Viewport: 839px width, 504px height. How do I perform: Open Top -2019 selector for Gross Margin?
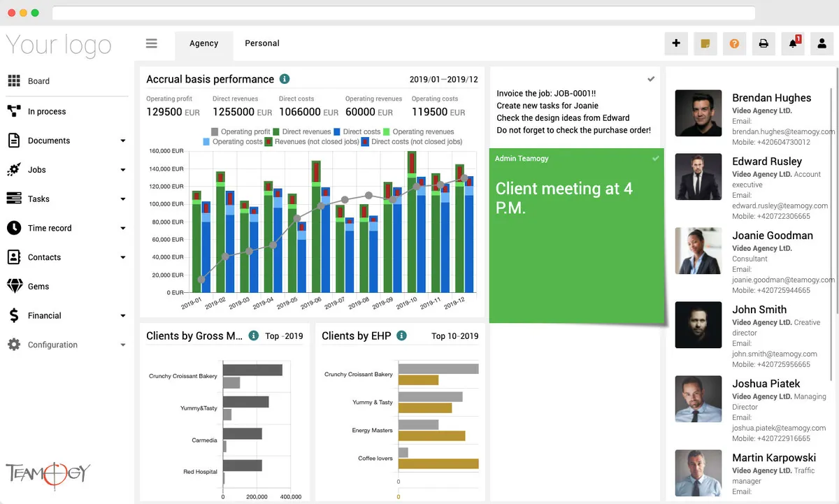click(284, 336)
